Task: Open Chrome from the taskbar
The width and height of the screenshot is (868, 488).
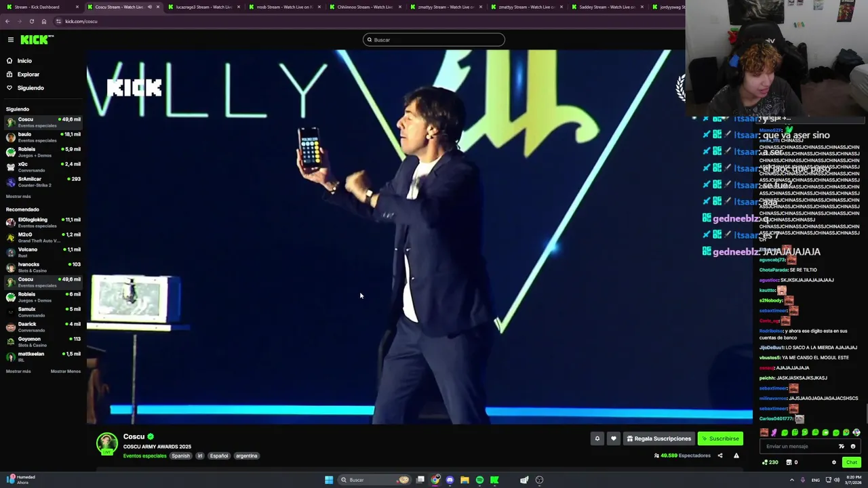Action: pos(435,480)
